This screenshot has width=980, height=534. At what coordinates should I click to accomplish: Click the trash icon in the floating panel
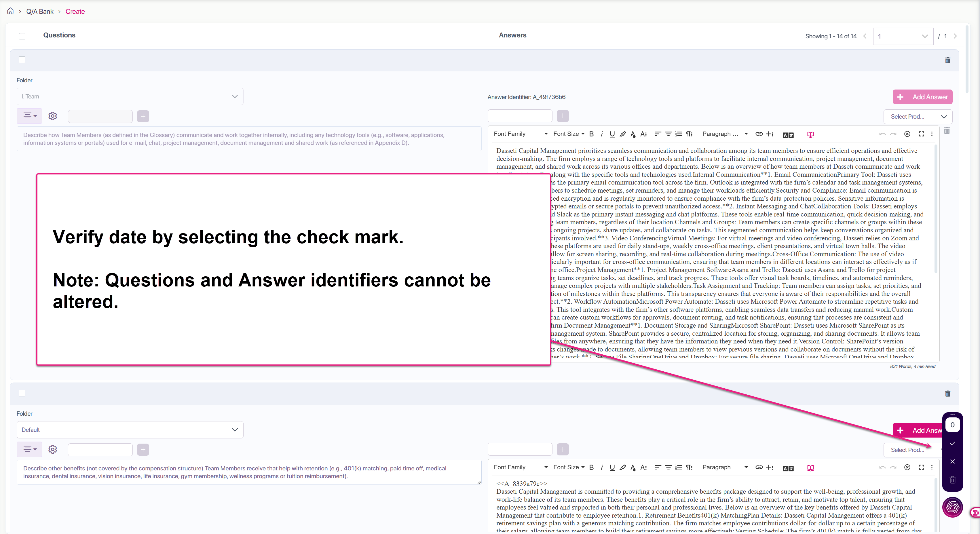coord(952,480)
